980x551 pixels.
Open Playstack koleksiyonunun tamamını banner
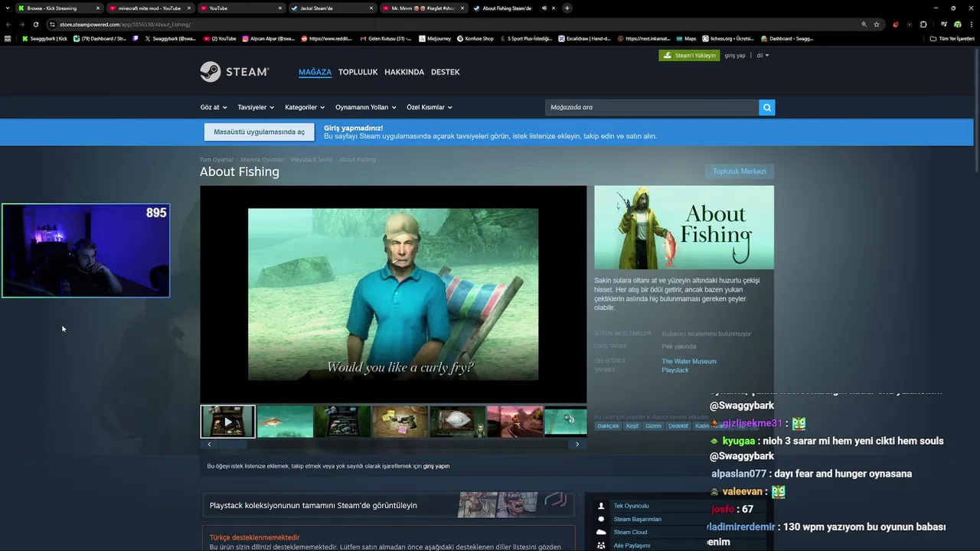point(389,505)
